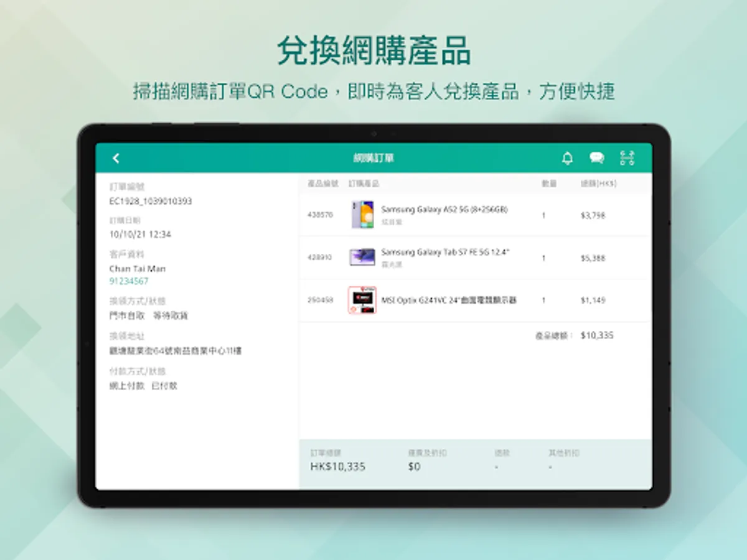747x560 pixels.
Task: Select product code 428910
Action: (x=321, y=257)
